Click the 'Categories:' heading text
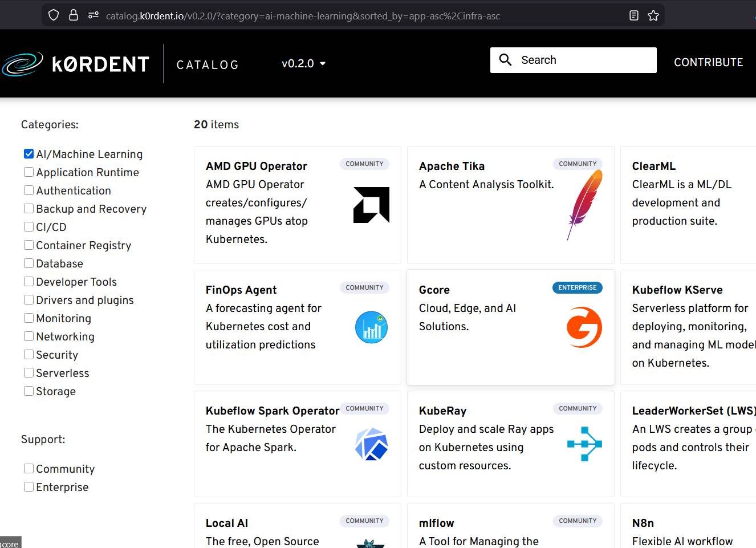 pos(50,124)
